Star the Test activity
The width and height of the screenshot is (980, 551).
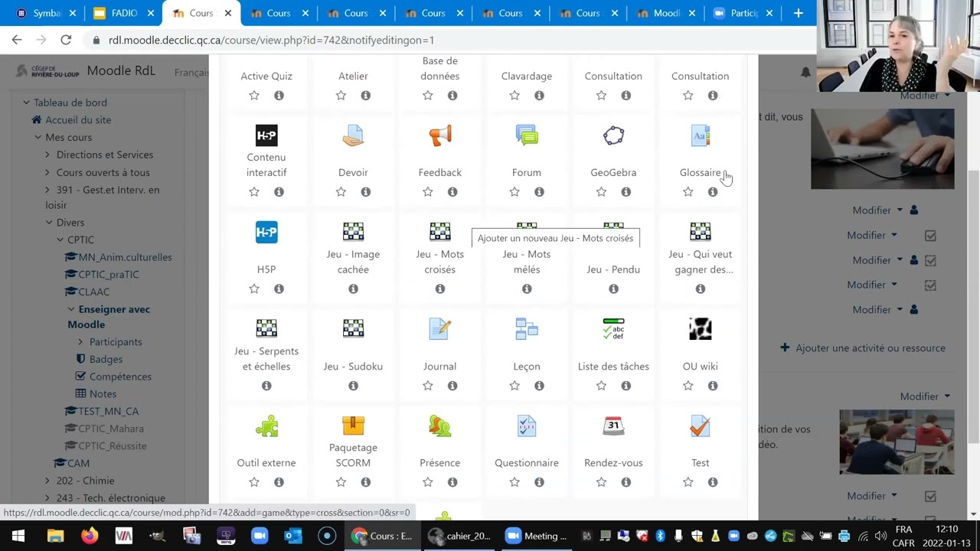pos(688,482)
